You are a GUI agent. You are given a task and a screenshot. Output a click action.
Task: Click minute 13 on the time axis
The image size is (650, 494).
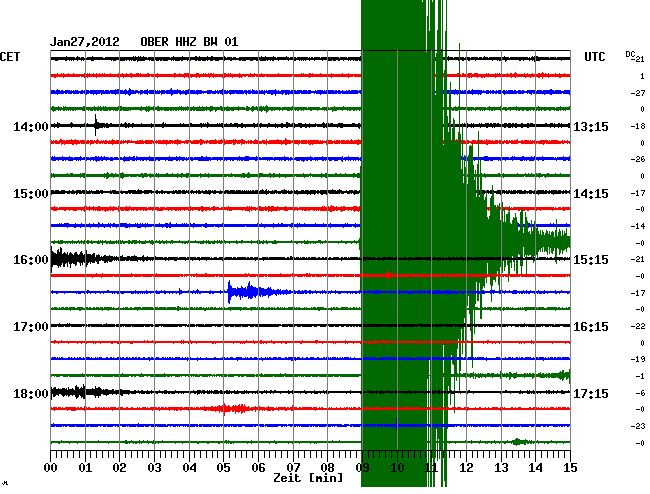(x=501, y=468)
